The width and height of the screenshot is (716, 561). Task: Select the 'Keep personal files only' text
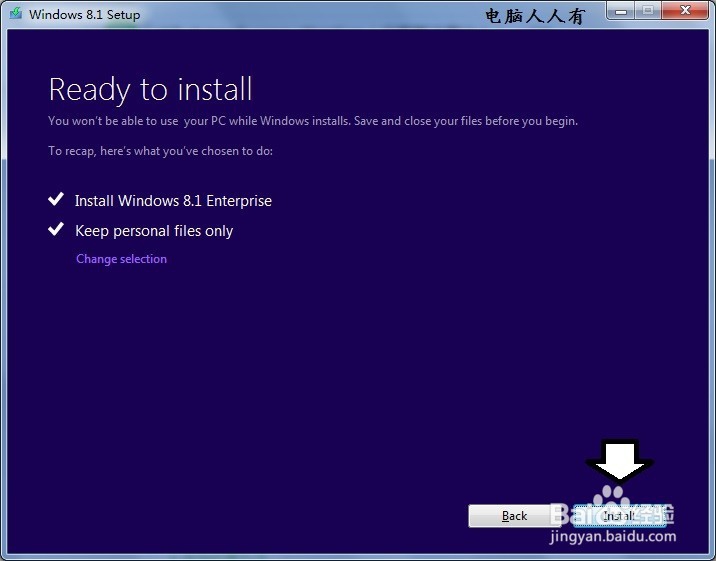pos(154,231)
